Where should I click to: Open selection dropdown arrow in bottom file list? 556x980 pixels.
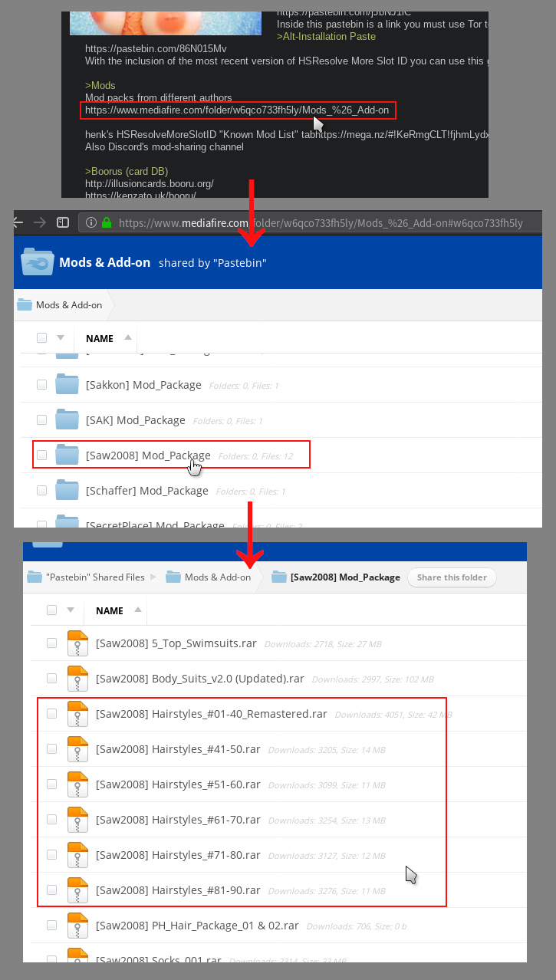pyautogui.click(x=71, y=610)
